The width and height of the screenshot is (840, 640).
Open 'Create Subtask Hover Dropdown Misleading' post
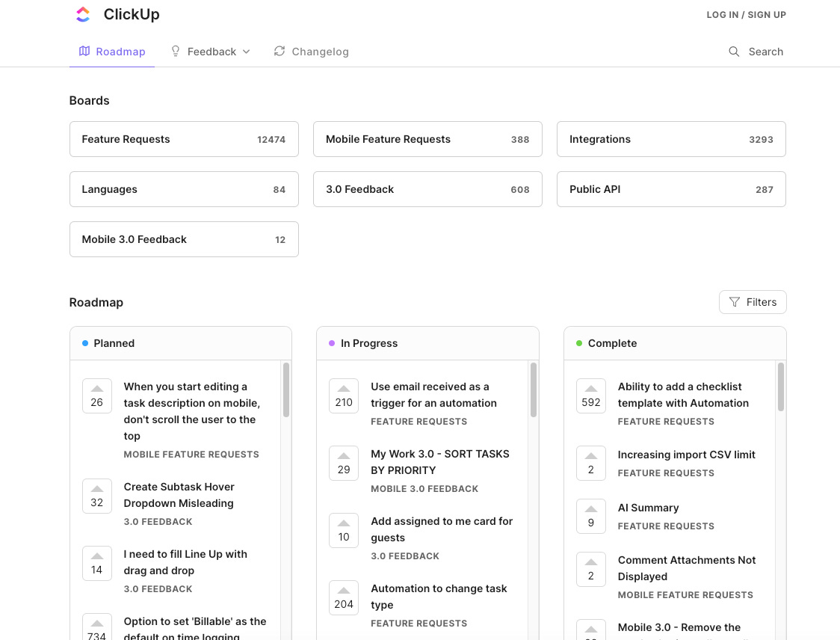click(179, 495)
